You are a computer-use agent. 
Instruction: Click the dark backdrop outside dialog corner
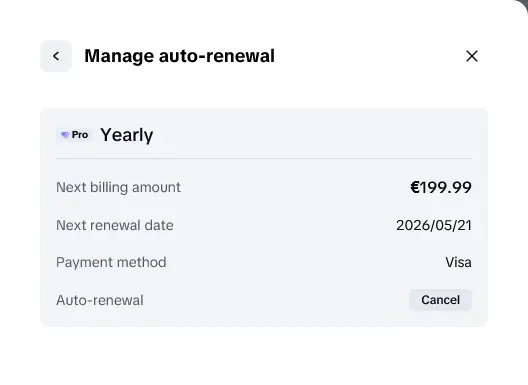point(523,4)
